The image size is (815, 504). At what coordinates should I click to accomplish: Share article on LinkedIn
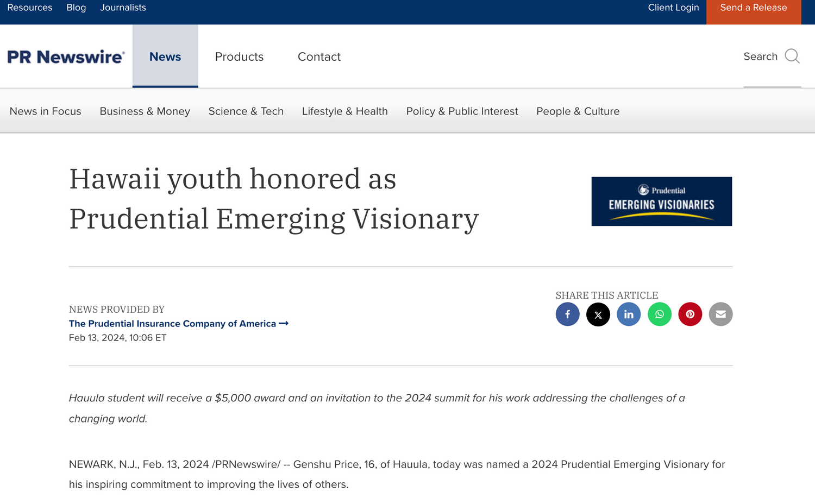[x=629, y=314]
